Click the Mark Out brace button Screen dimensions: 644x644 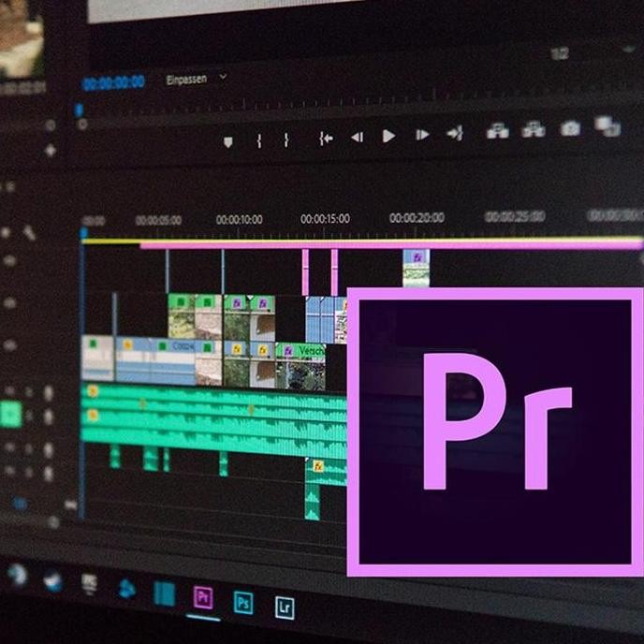click(x=286, y=140)
